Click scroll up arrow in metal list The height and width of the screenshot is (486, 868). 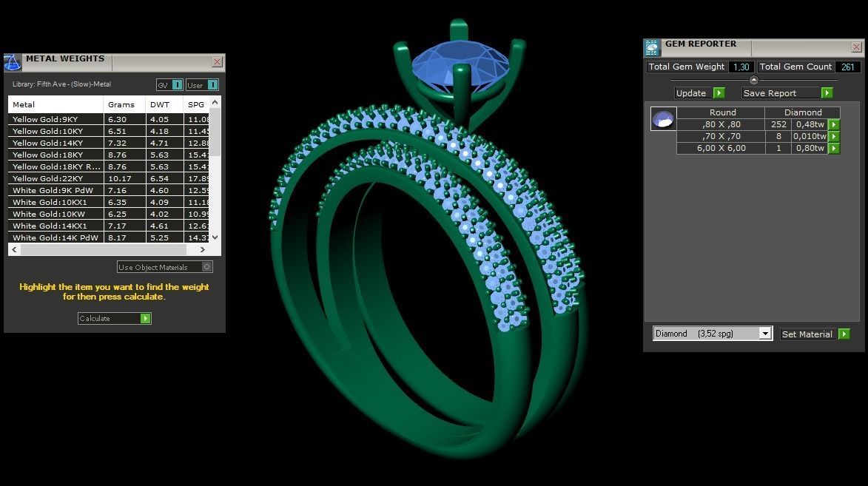tap(215, 102)
